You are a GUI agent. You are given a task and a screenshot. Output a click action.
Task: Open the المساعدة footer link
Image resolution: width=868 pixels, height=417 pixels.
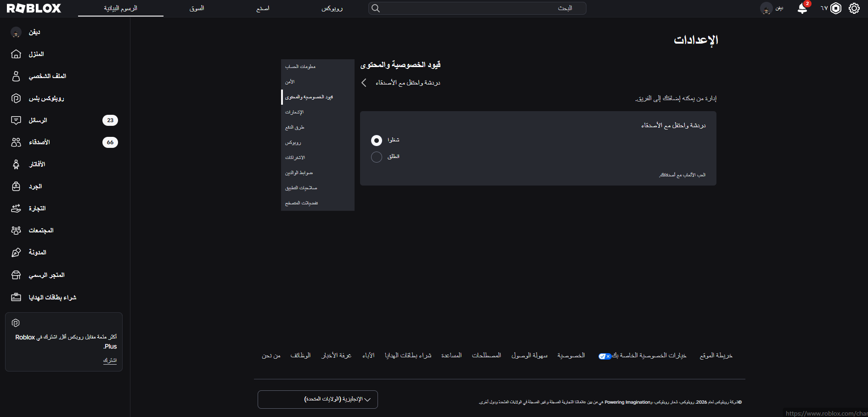coord(452,355)
